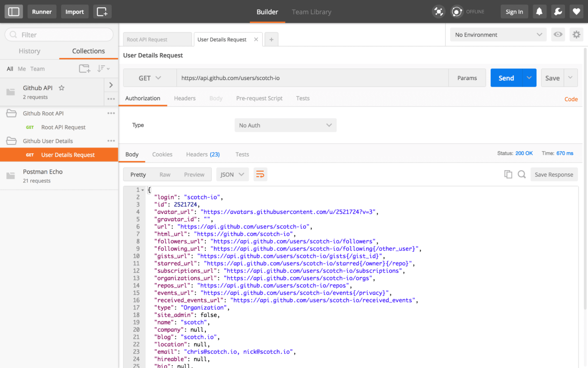Expand Github API collection details arrow

[111, 85]
